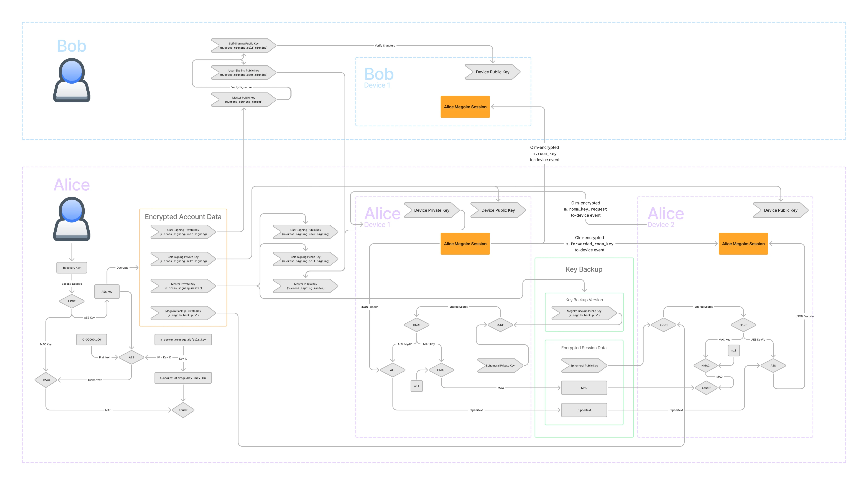Screen dimensions: 868x485
Task: Select the Recovery Key box
Action: tap(72, 268)
